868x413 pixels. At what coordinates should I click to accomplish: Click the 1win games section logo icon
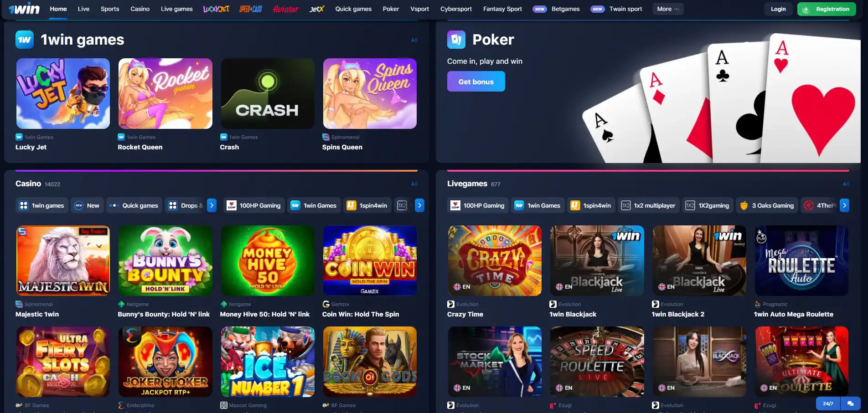(x=25, y=40)
